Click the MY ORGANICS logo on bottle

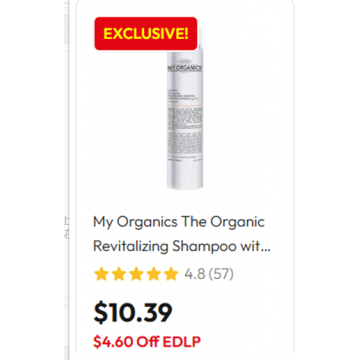(x=185, y=68)
